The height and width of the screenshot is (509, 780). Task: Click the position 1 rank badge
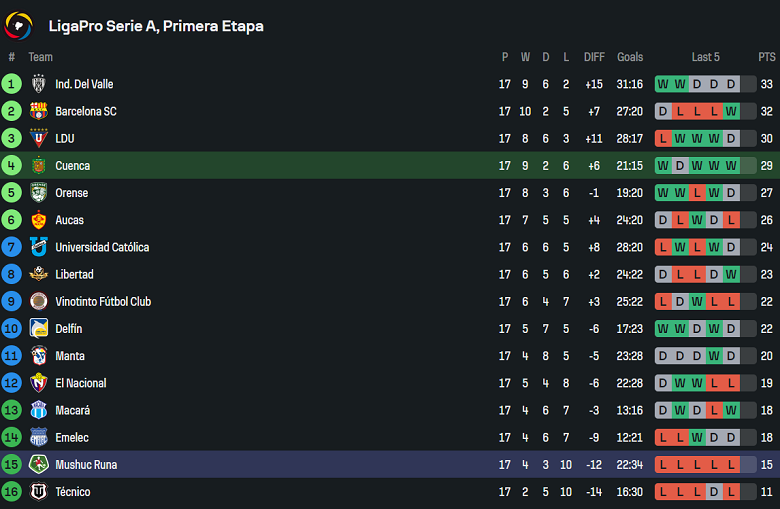point(12,84)
